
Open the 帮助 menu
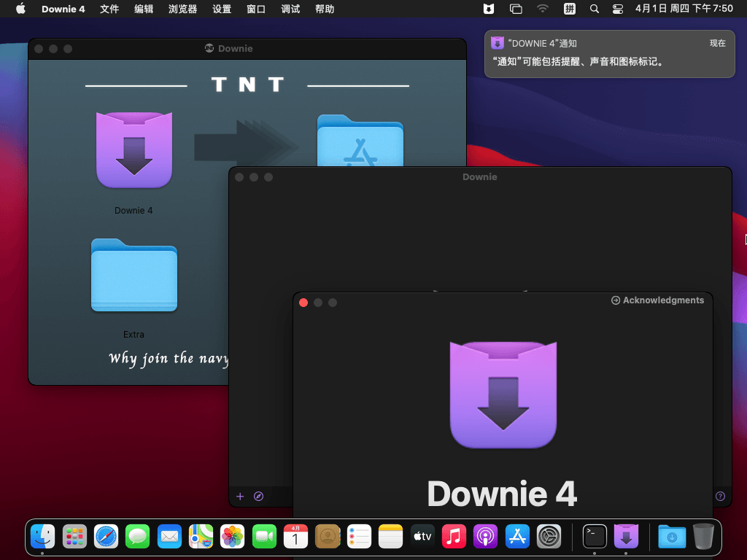pos(325,9)
